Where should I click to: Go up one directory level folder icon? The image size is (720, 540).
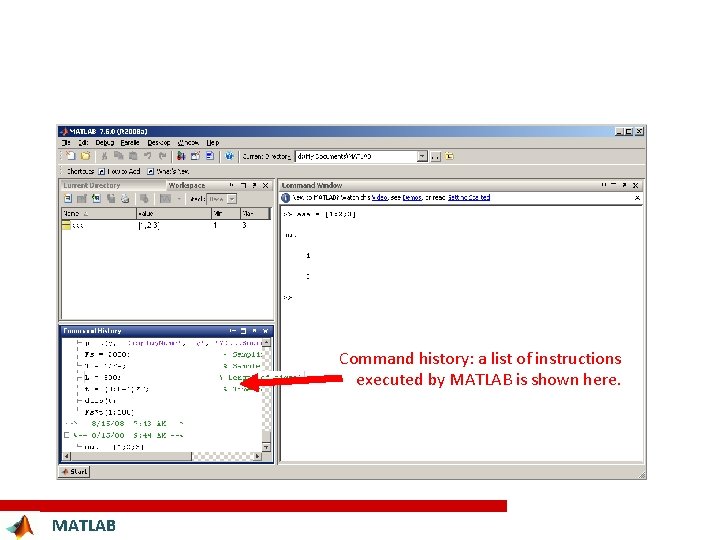click(450, 156)
